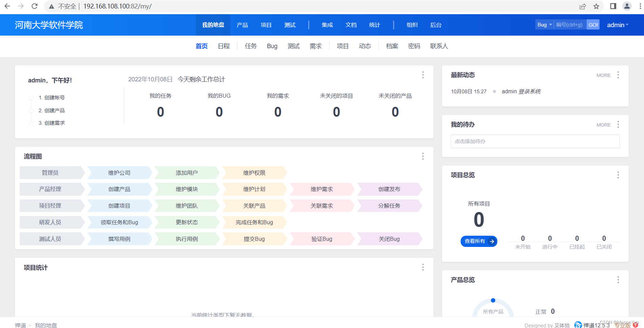Click the 分解任务 flowchart step

[389, 206]
